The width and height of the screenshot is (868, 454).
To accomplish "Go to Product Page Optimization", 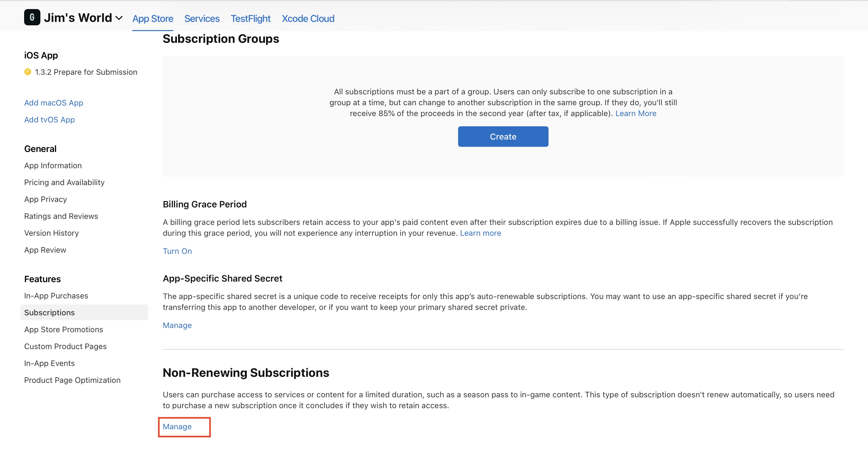I will [72, 380].
